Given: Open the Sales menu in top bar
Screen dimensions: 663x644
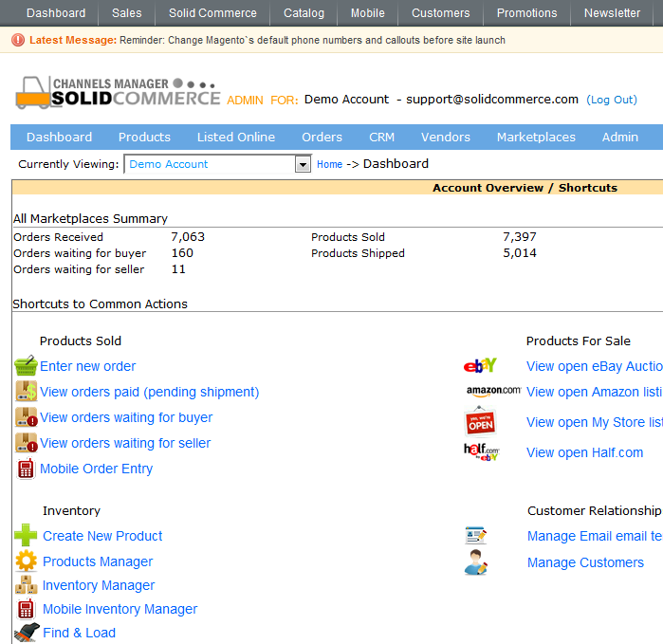Looking at the screenshot, I should point(127,13).
